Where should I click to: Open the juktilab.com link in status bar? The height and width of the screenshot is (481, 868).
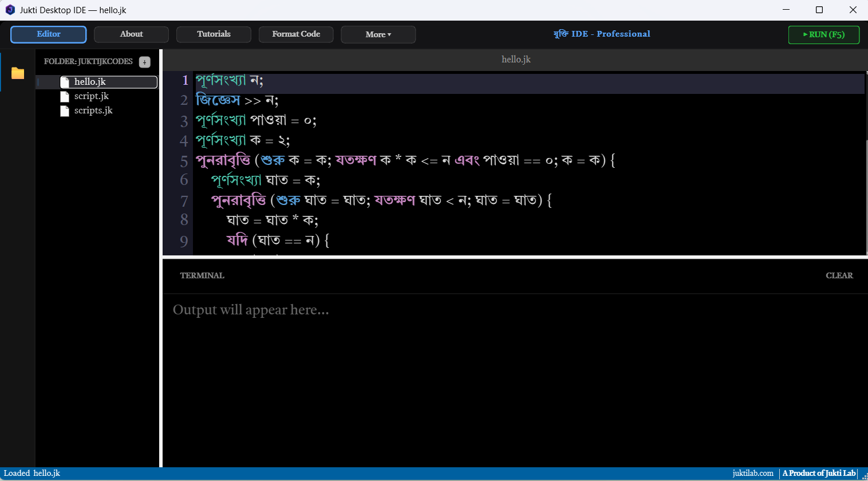click(x=753, y=473)
